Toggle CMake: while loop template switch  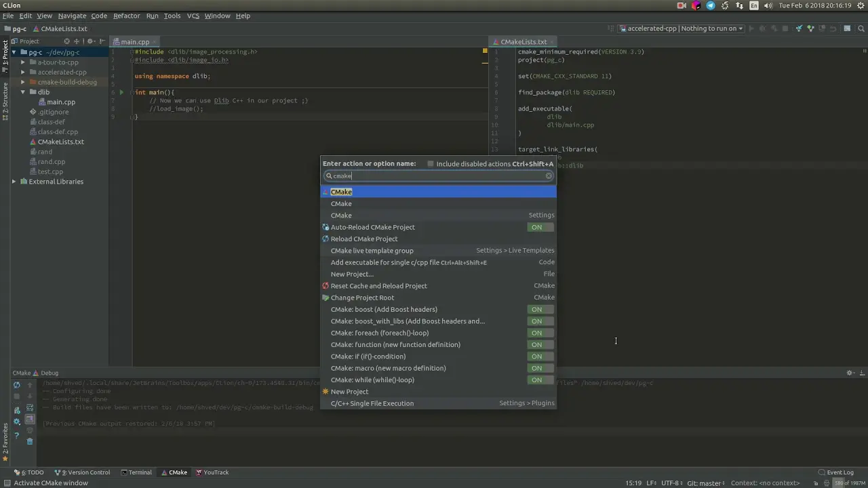click(x=540, y=380)
